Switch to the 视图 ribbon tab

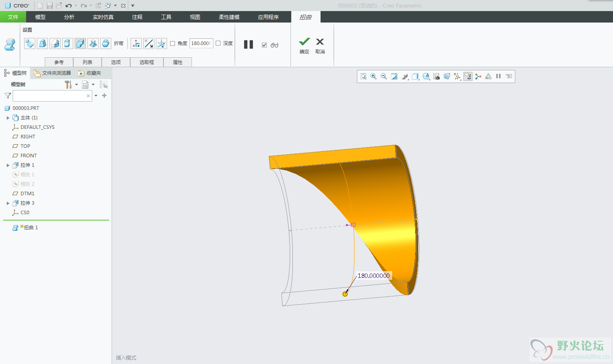click(x=195, y=17)
